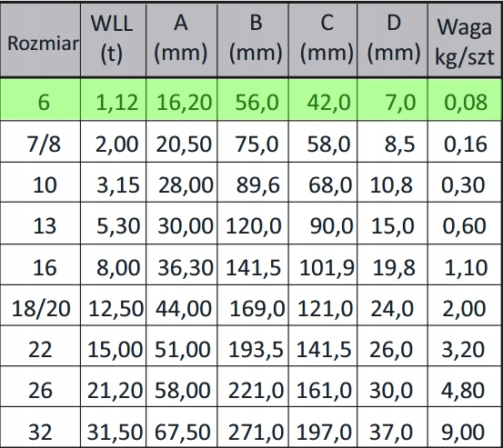Click the D value 30,0 cell

tap(392, 387)
